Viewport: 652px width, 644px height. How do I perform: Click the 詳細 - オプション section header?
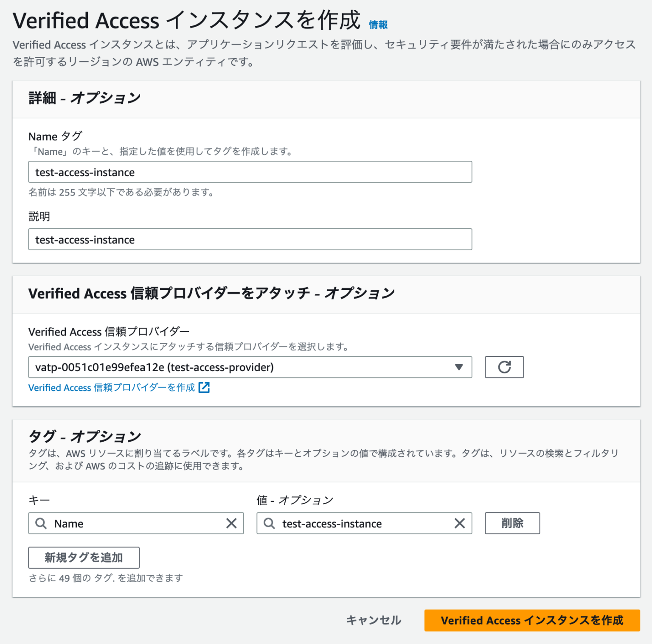click(x=84, y=97)
